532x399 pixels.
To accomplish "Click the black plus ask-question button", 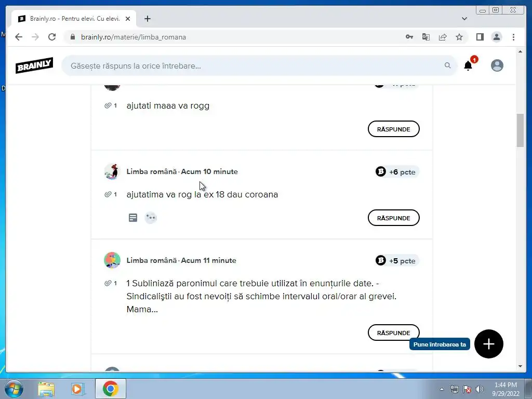I will [488, 344].
